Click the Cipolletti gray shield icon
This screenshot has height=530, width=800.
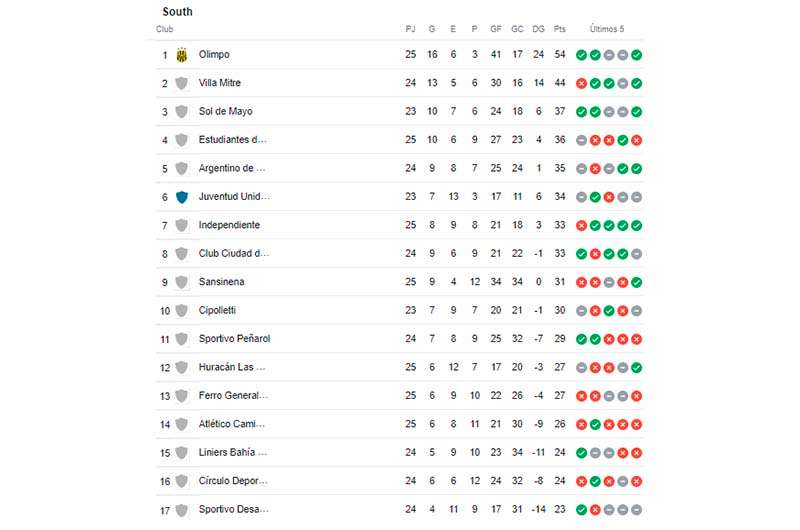click(x=182, y=311)
